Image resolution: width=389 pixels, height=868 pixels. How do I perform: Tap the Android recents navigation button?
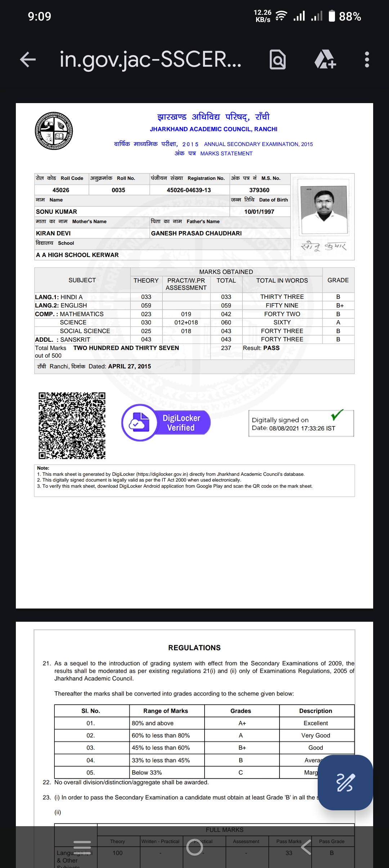(x=82, y=847)
